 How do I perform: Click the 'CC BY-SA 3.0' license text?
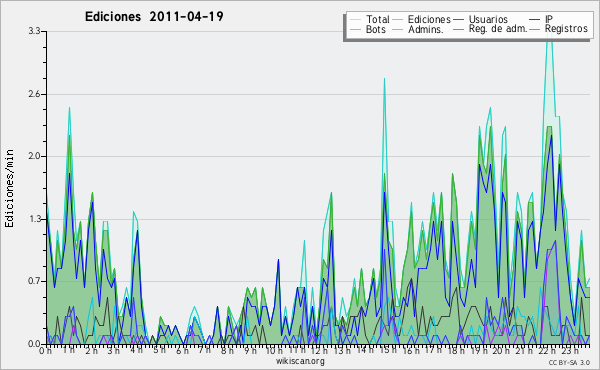(569, 362)
